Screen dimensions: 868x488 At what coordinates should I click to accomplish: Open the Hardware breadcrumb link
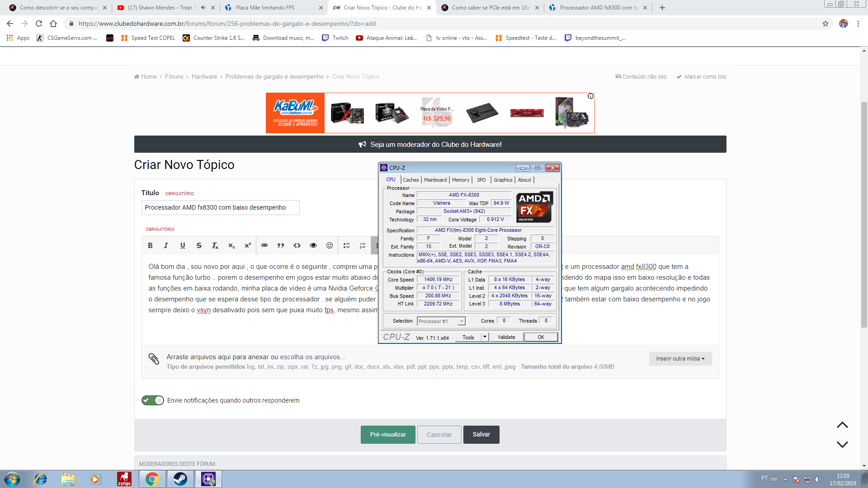pos(204,77)
